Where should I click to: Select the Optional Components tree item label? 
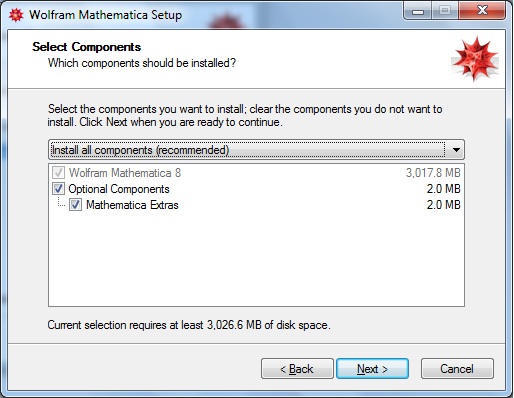point(119,189)
